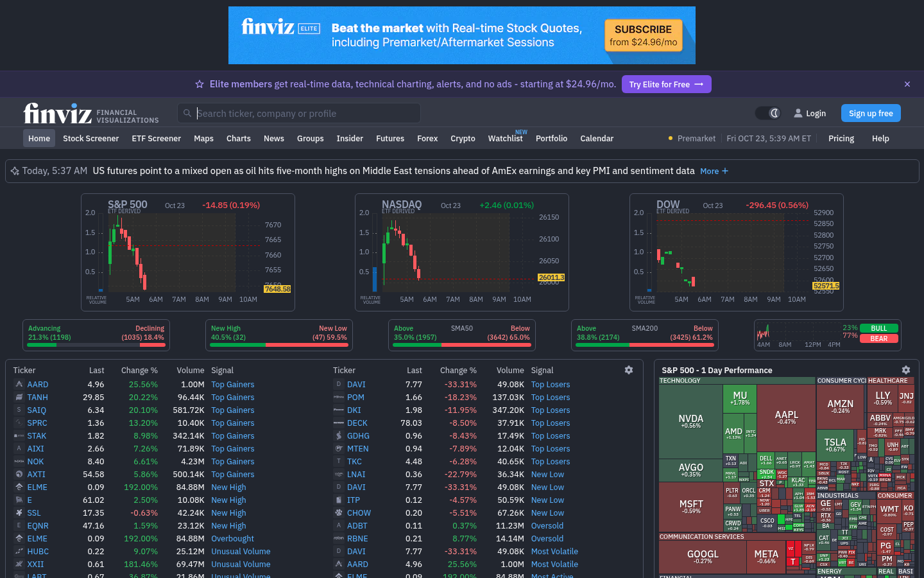Click Top Losers signal for DKI row
This screenshot has width=924, height=578.
tap(551, 410)
